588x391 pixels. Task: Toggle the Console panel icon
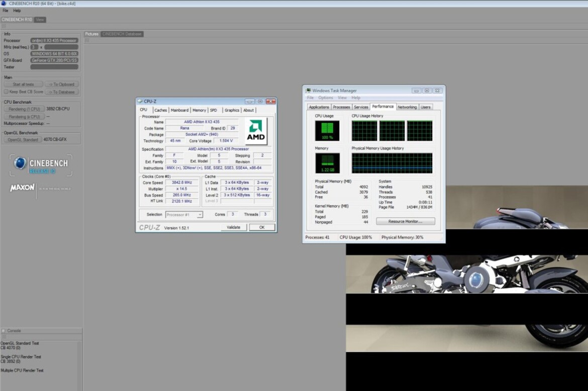pos(4,331)
